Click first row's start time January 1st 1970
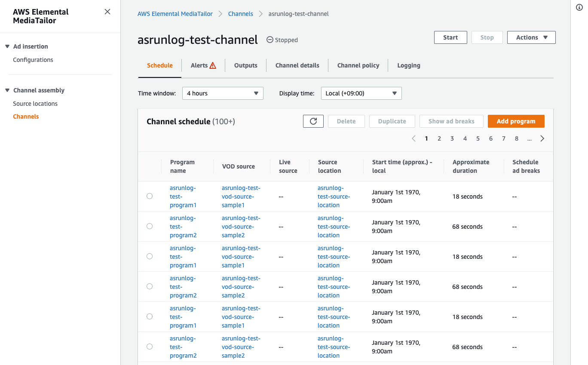 396,196
